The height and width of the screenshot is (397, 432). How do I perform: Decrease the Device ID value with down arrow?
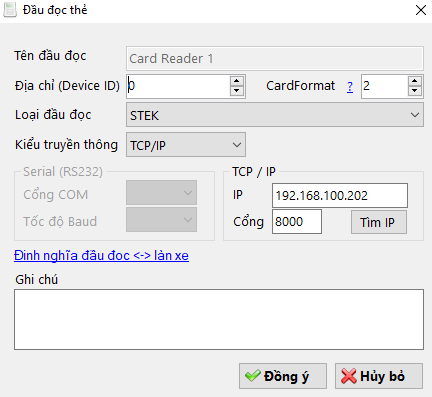pyautogui.click(x=236, y=91)
